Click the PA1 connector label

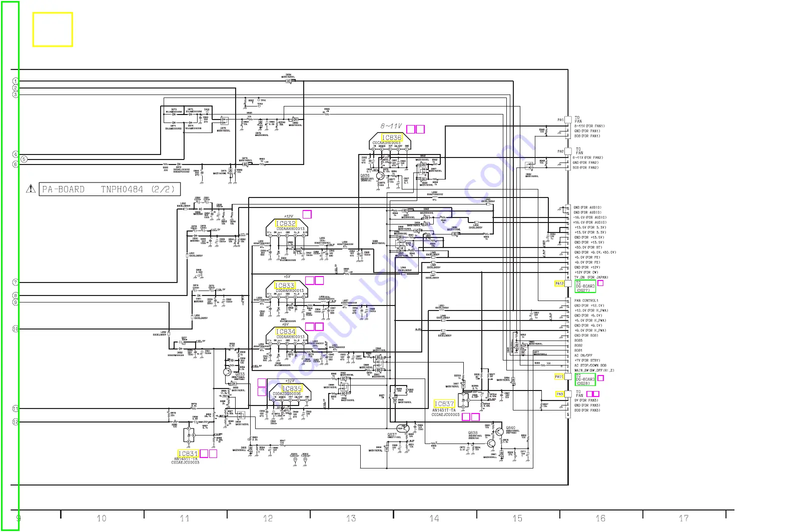click(560, 120)
